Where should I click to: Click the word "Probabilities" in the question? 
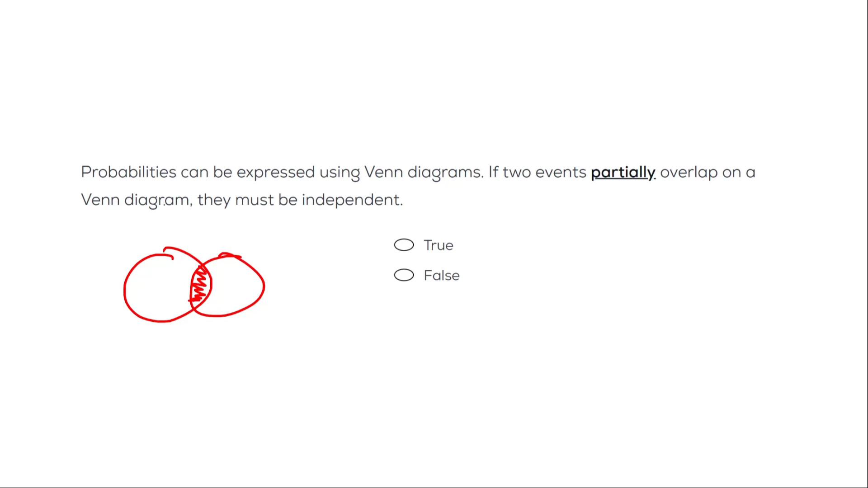pos(128,172)
